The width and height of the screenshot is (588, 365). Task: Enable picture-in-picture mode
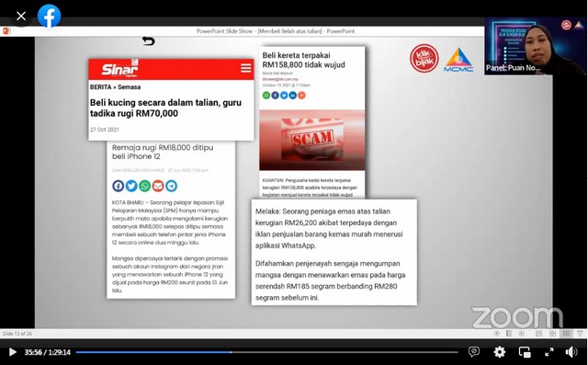click(525, 352)
